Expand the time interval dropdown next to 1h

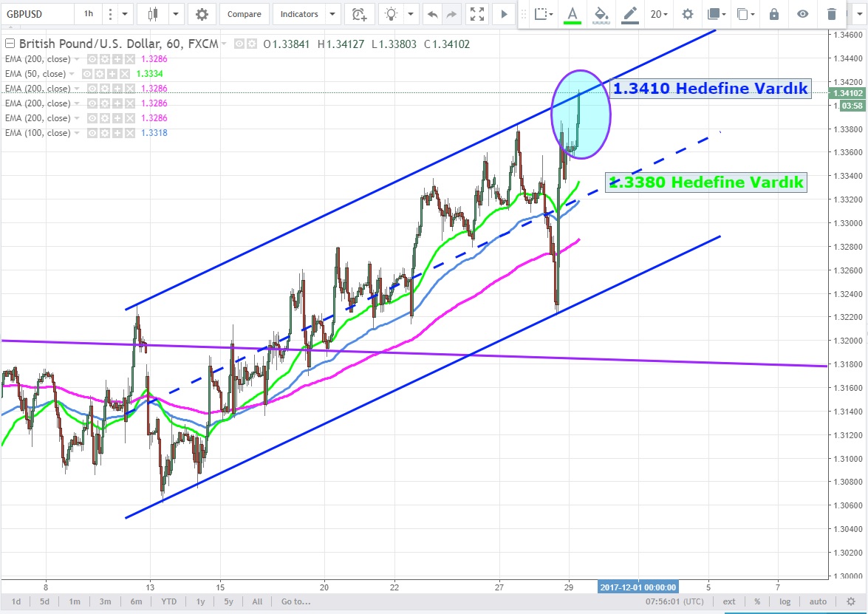(x=124, y=14)
